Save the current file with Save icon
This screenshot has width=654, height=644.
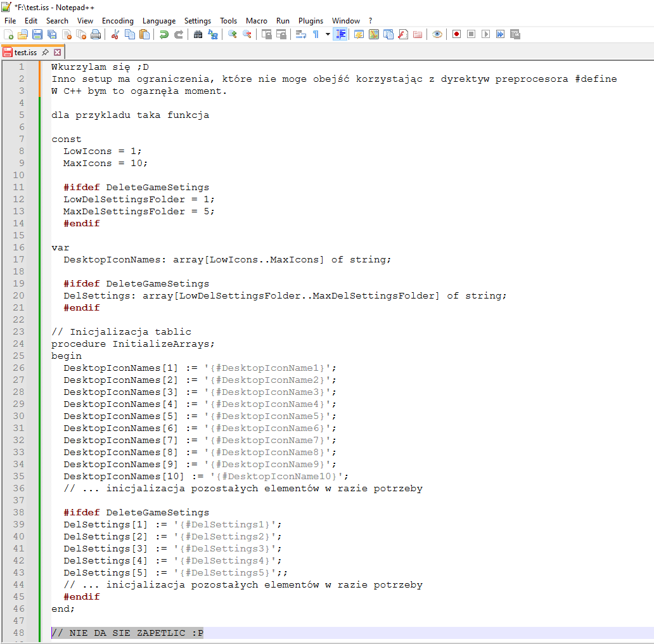pyautogui.click(x=37, y=34)
